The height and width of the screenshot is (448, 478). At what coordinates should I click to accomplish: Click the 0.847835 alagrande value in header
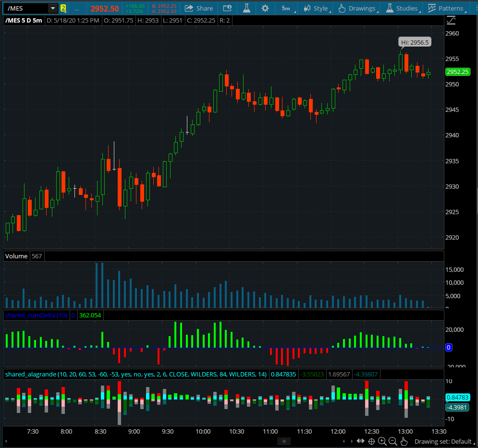point(283,374)
